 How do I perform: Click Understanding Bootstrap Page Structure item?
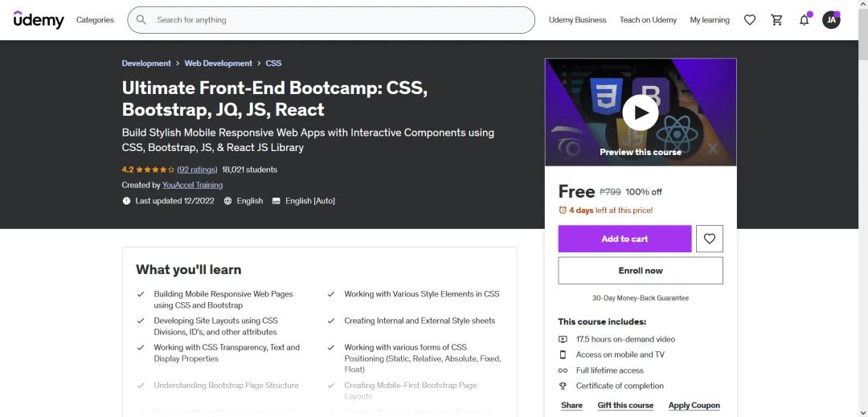tap(226, 385)
